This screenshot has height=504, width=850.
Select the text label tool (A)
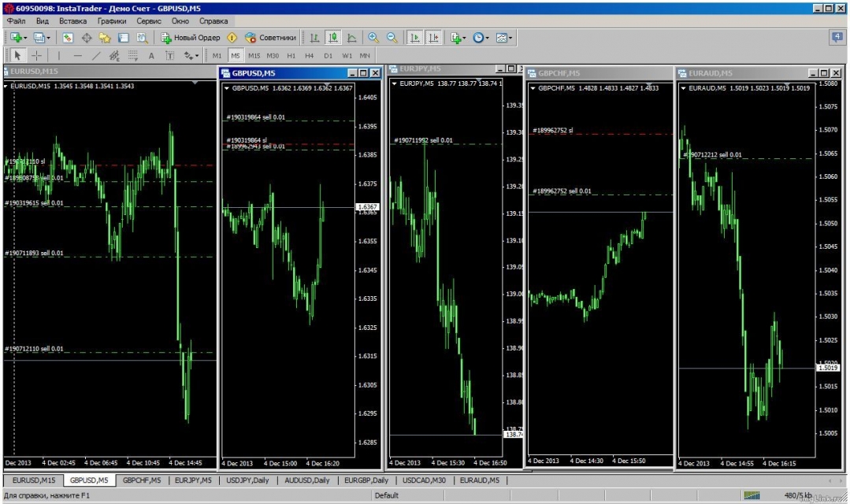(x=151, y=56)
